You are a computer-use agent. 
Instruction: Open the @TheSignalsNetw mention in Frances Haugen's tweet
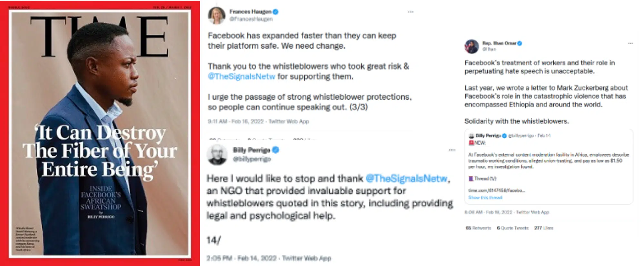[x=241, y=76]
